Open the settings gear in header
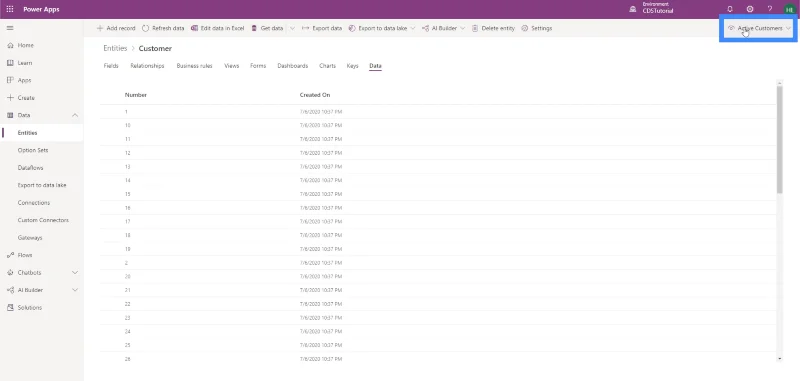Viewport: 800px width, 381px height. pyautogui.click(x=750, y=9)
